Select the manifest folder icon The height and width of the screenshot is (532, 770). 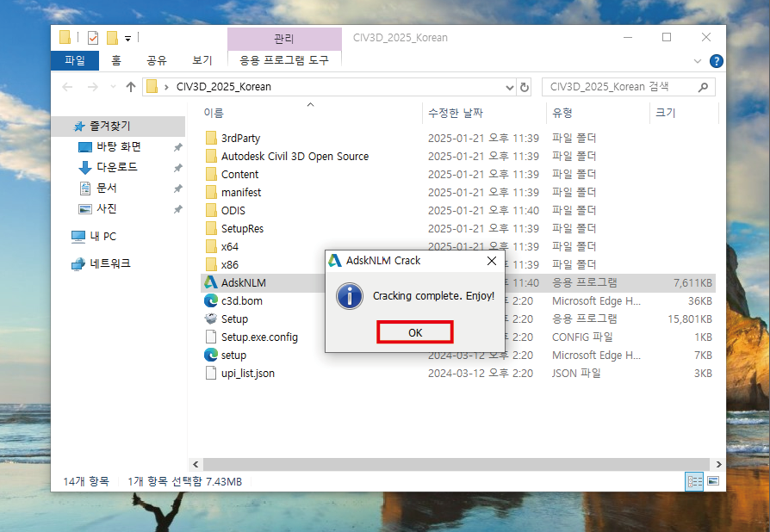211,192
